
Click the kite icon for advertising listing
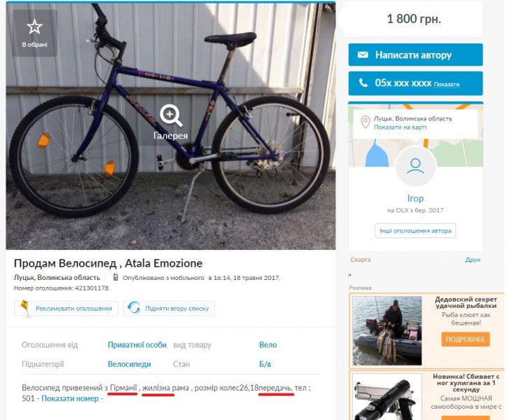(x=26, y=308)
